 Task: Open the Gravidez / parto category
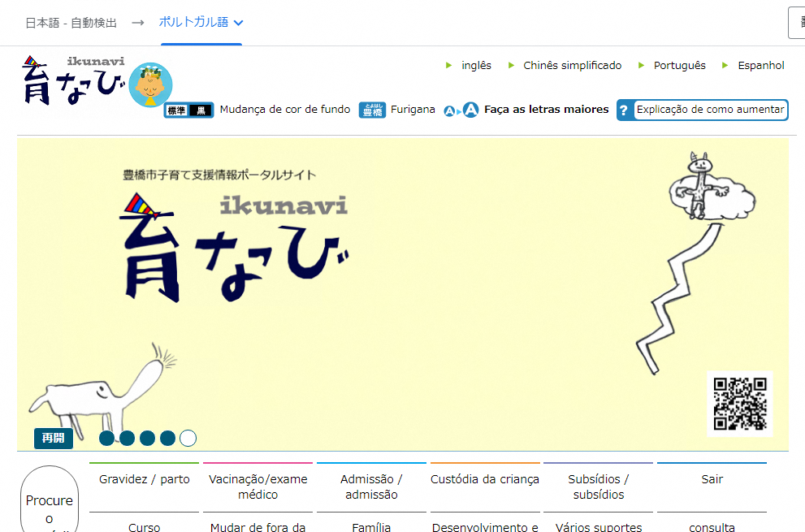pos(144,479)
